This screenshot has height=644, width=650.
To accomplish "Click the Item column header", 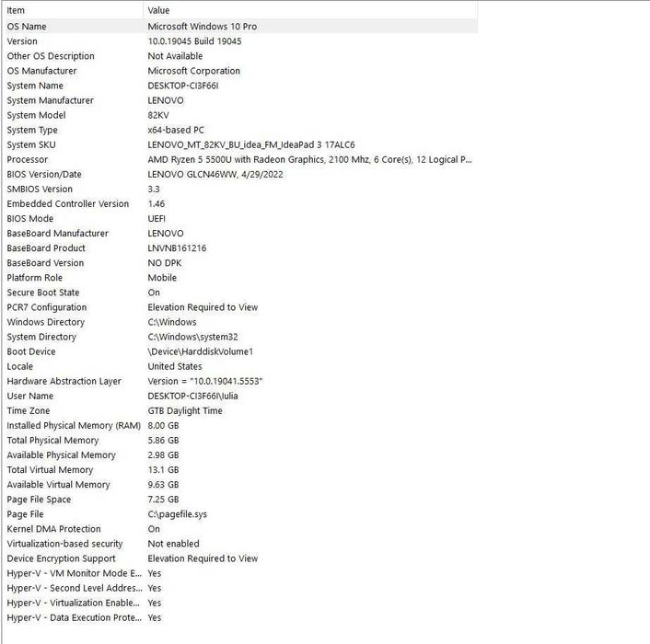I will click(x=17, y=10).
